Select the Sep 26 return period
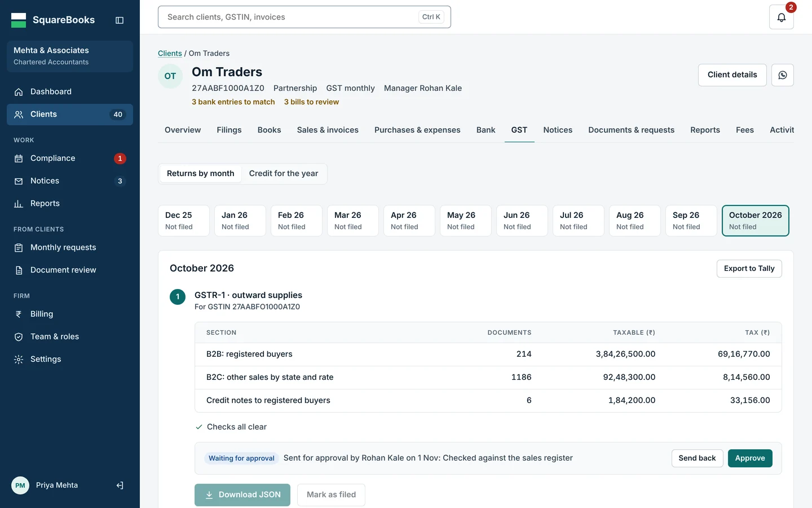The height and width of the screenshot is (508, 812). [x=691, y=221]
